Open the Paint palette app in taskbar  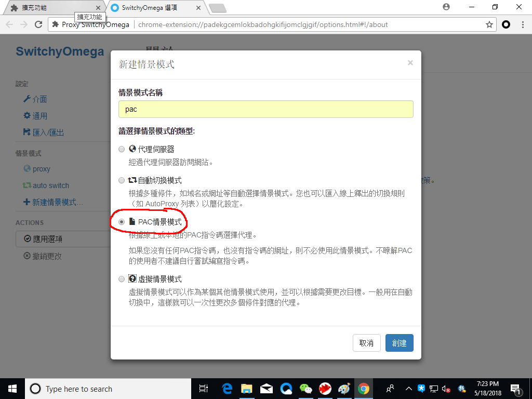click(x=344, y=389)
